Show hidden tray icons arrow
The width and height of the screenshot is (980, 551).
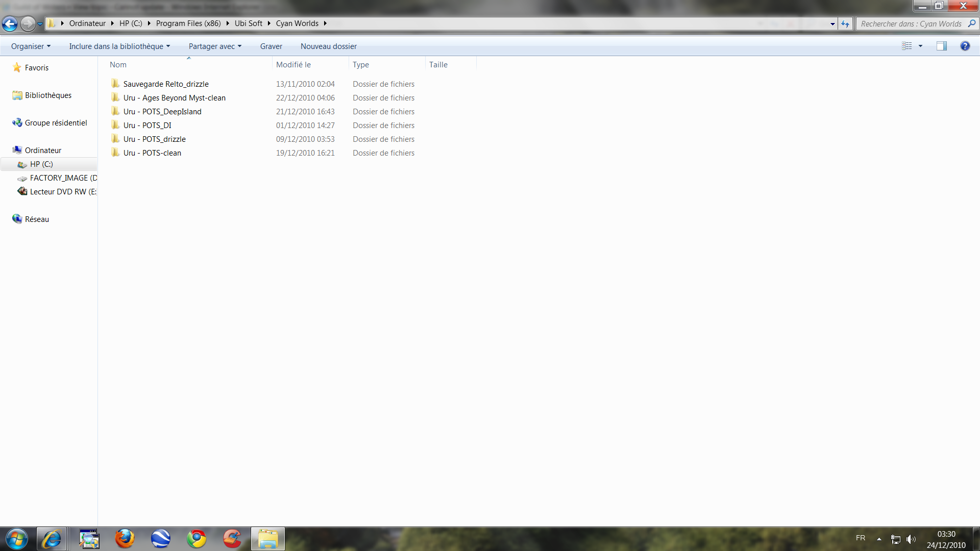[x=879, y=539]
